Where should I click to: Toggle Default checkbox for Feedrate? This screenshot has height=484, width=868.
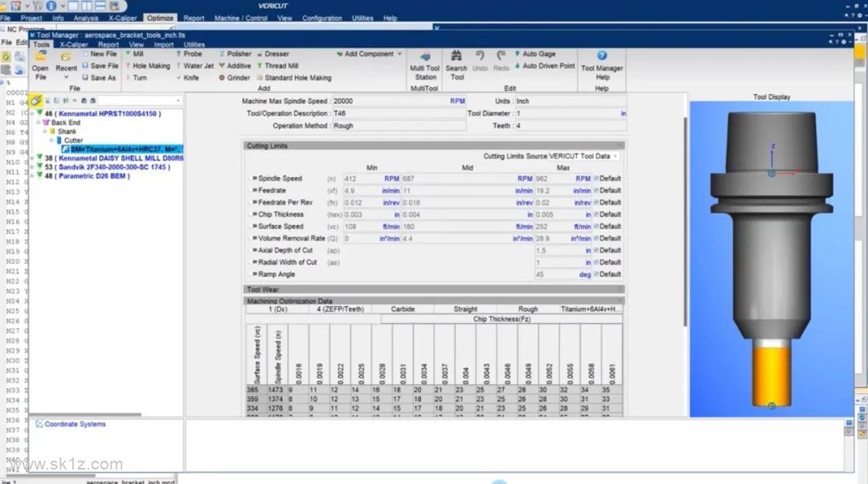596,191
